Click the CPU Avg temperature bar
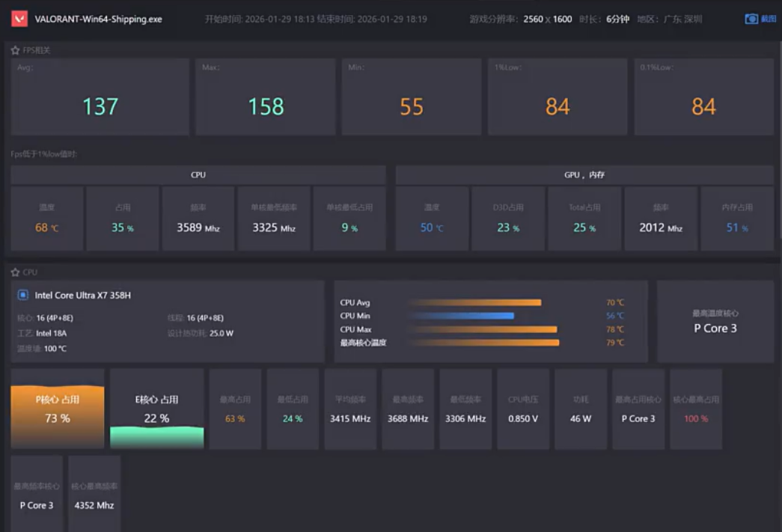The image size is (782, 532). [x=474, y=303]
